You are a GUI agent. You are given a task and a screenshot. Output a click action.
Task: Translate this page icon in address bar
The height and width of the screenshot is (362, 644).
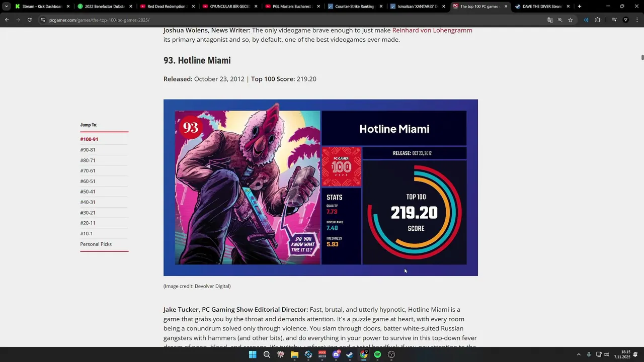(x=550, y=20)
